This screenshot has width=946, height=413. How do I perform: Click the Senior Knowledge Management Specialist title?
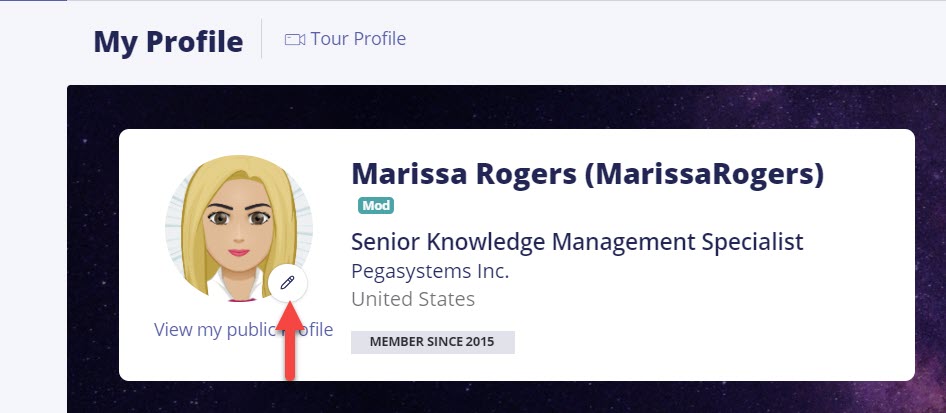tap(577, 242)
